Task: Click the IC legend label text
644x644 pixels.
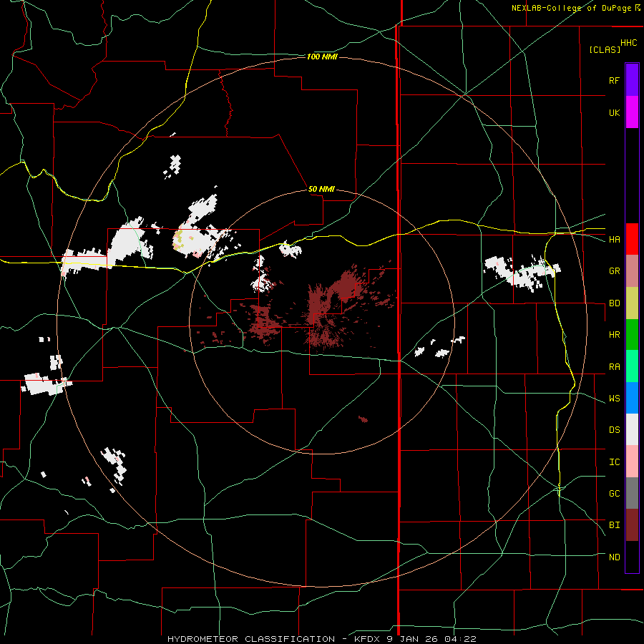Action: point(615,462)
